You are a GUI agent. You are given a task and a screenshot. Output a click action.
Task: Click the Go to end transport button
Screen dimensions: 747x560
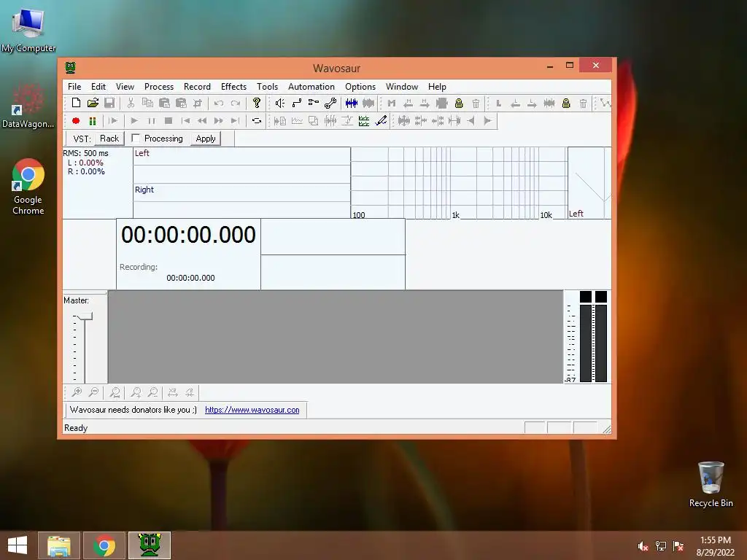[x=236, y=121]
